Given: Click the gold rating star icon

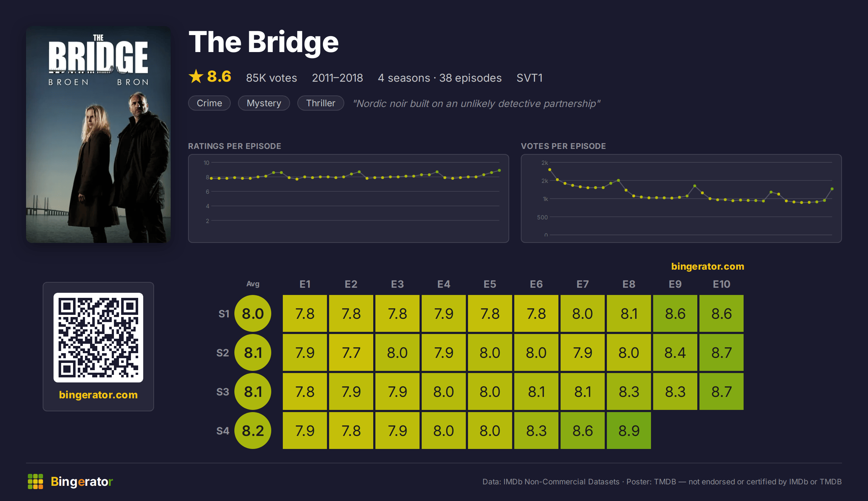Looking at the screenshot, I should point(196,76).
